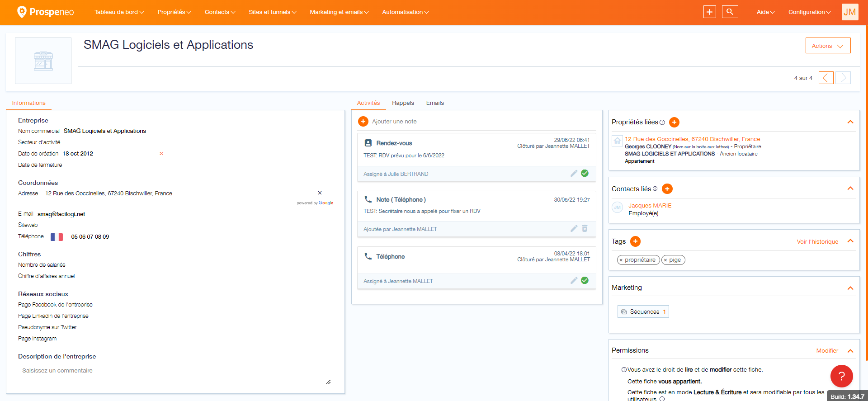Click Voir l'historique link
This screenshot has height=401, width=868.
[817, 242]
